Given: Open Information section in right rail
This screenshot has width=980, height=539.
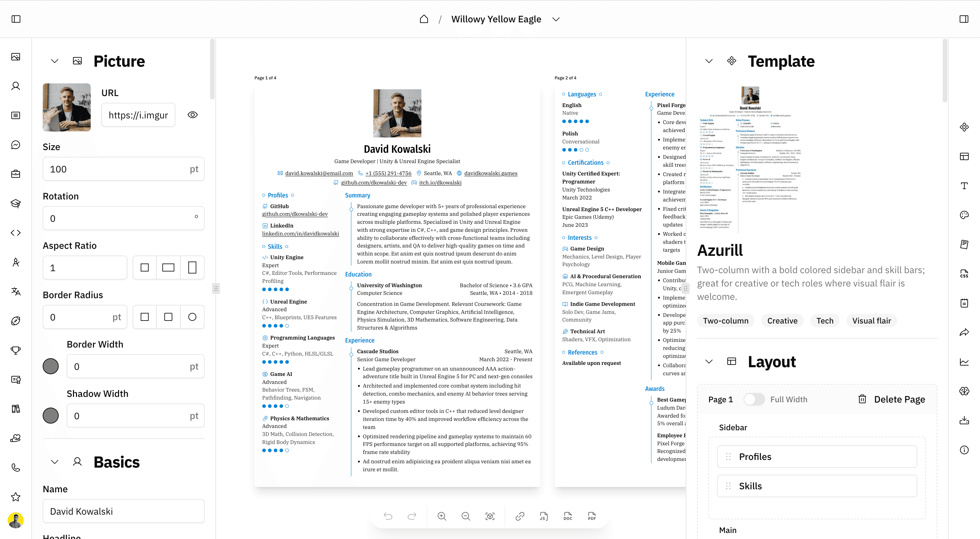Looking at the screenshot, I should click(x=964, y=450).
